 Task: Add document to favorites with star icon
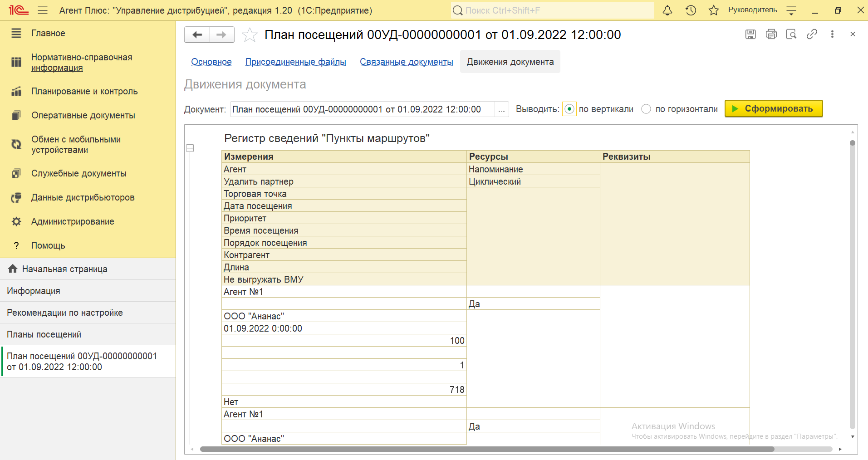(x=250, y=35)
